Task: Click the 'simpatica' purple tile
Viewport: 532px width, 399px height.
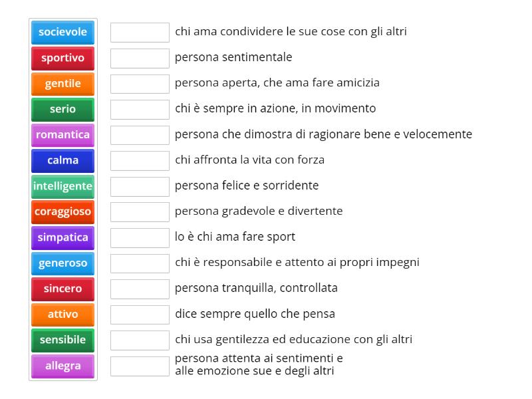Action: (63, 237)
